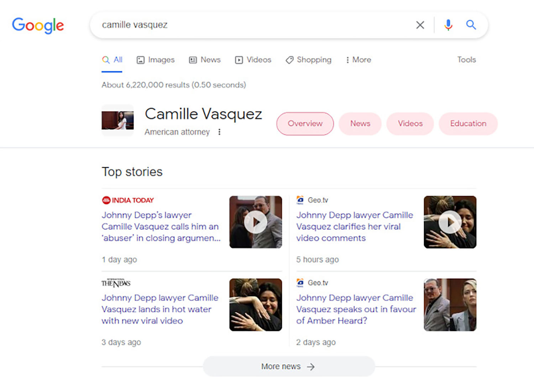Open the 'speaks out in favour' article
The image size is (534, 392).
(x=356, y=309)
